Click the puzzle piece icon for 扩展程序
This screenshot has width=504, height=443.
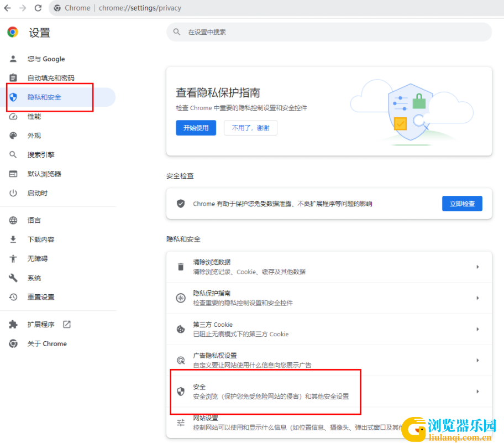(x=13, y=324)
